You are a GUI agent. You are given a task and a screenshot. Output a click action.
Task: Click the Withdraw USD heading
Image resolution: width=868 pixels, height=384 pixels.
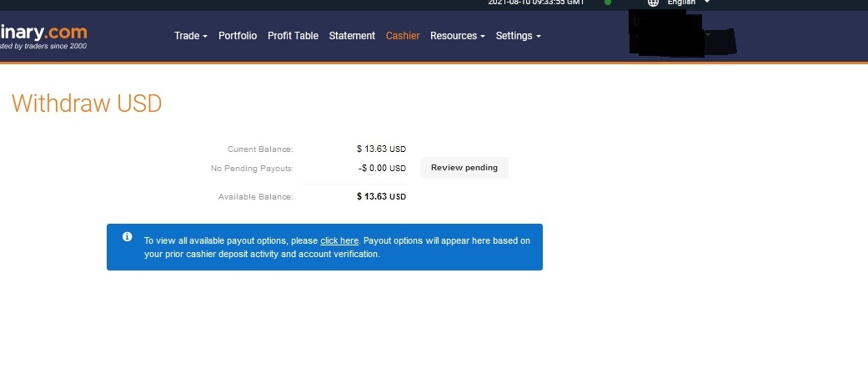(x=87, y=104)
